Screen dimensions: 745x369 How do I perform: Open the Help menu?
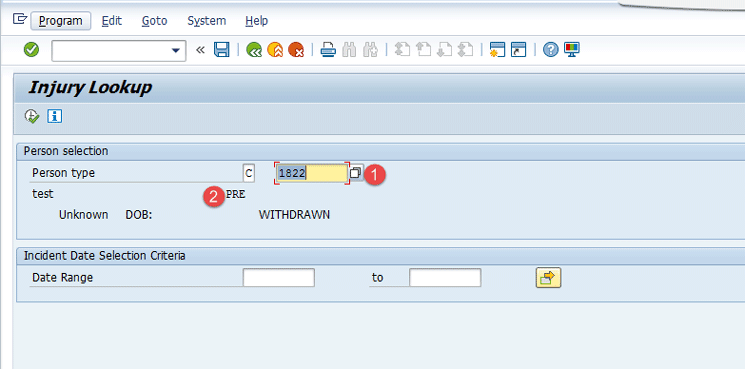257,21
